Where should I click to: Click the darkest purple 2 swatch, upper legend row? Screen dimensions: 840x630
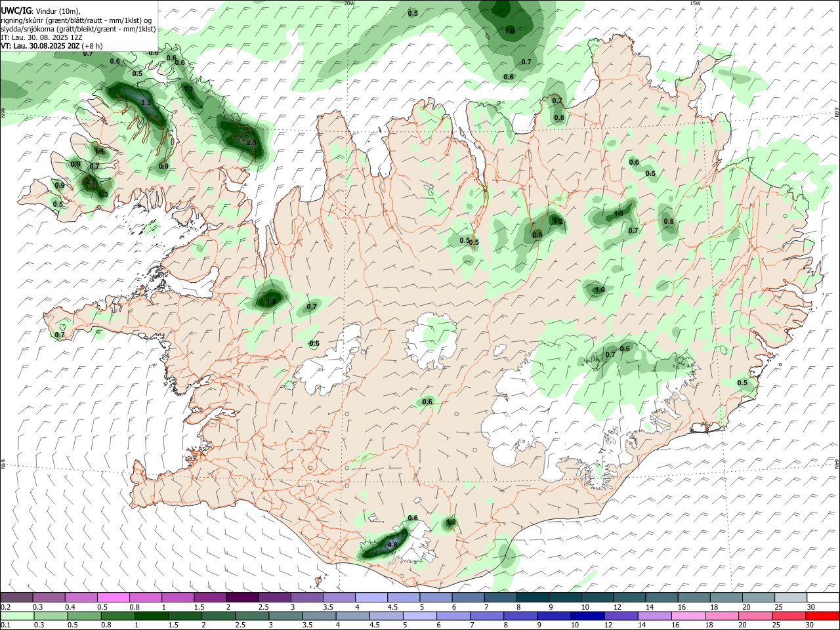(x=241, y=598)
